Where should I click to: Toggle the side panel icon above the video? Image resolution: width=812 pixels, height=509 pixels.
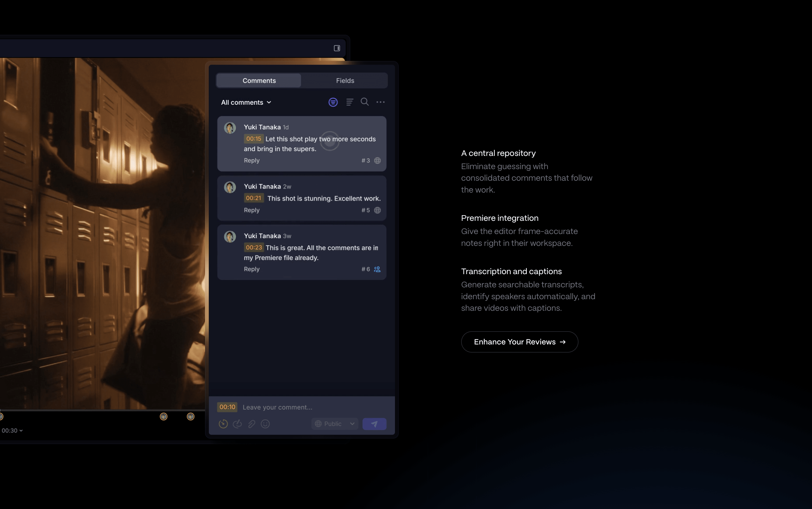pos(337,48)
